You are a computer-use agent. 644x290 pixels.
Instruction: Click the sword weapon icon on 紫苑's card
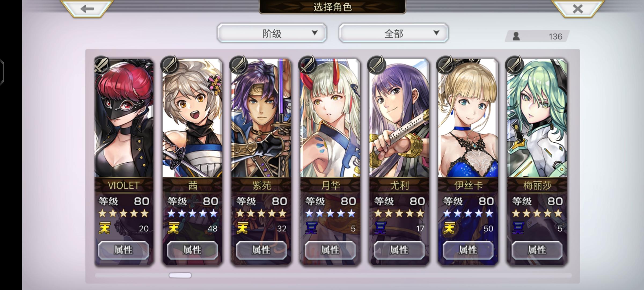239,65
